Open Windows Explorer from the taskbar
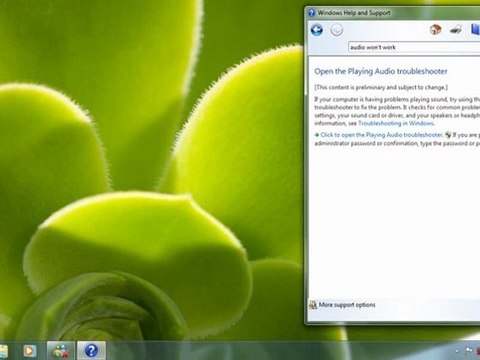The image size is (480, 360). click(x=3, y=351)
